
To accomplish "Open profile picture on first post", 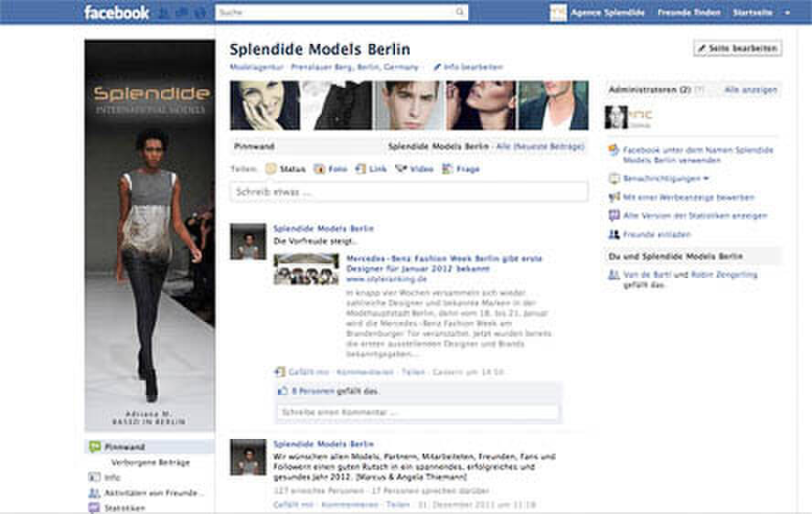I will point(248,241).
